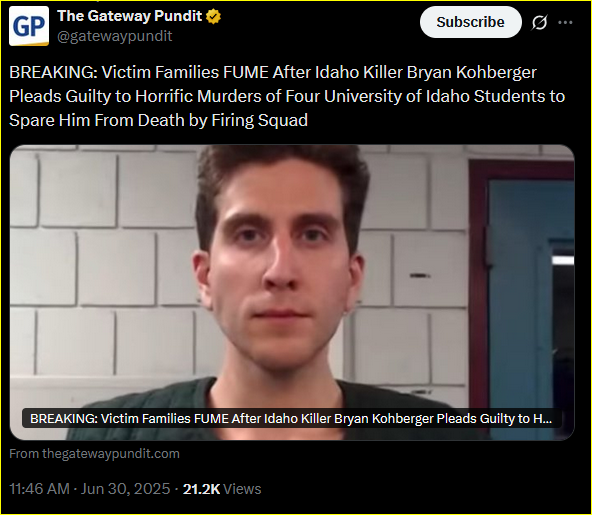592x515 pixels.
Task: Open the 11:46 AM timestamp link
Action: click(x=39, y=489)
